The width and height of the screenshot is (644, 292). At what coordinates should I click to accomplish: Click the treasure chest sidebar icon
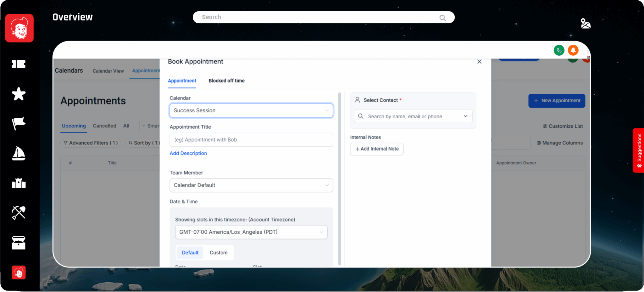point(19,243)
